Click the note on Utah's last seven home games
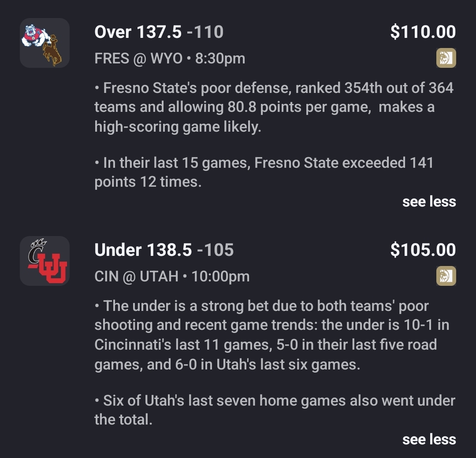This screenshot has height=458, width=476. tap(275, 410)
